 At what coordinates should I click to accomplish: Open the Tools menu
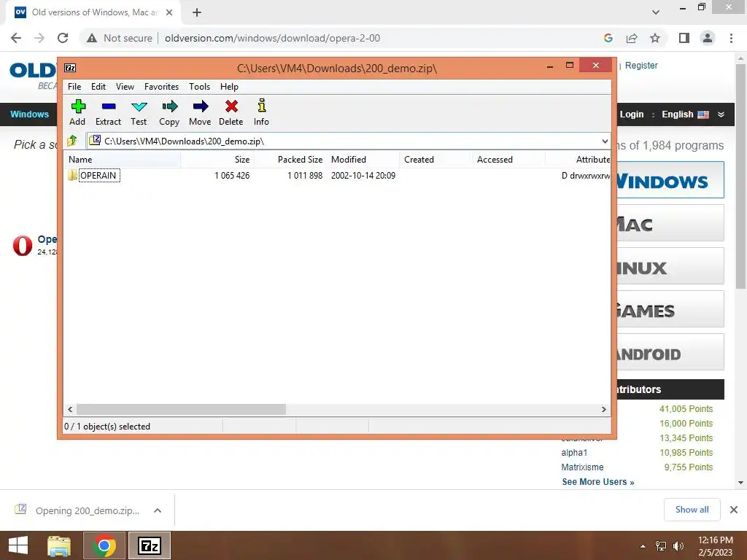coord(199,87)
